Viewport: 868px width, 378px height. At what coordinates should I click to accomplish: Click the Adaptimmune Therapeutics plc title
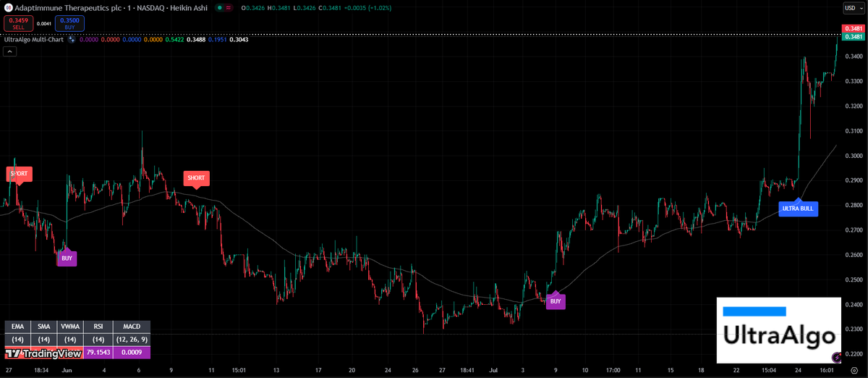tap(67, 8)
